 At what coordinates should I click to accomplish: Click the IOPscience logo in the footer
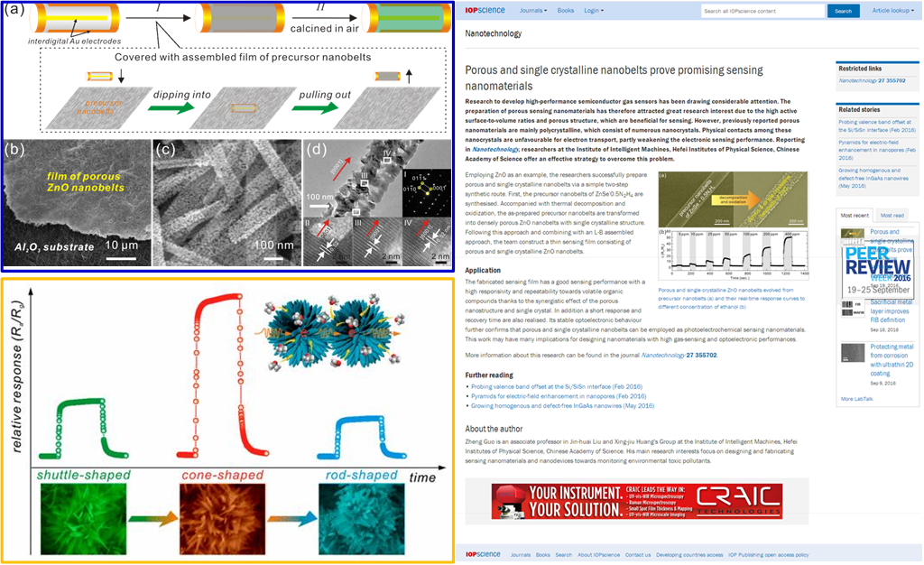point(481,554)
